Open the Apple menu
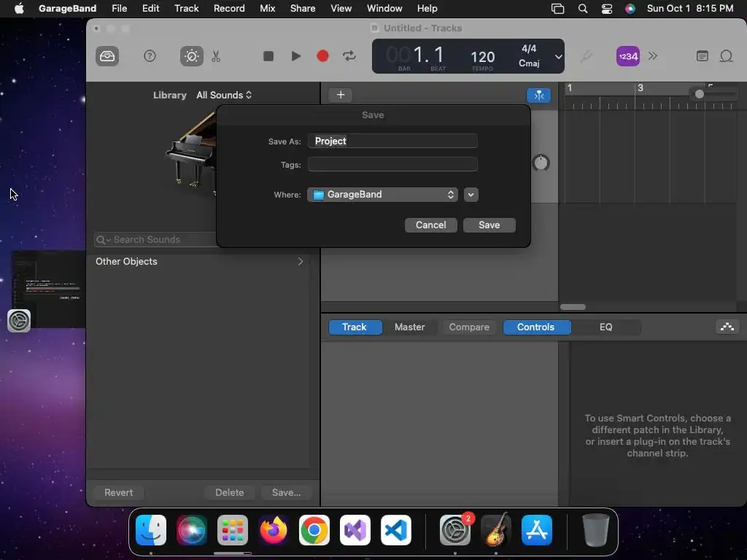 tap(19, 9)
